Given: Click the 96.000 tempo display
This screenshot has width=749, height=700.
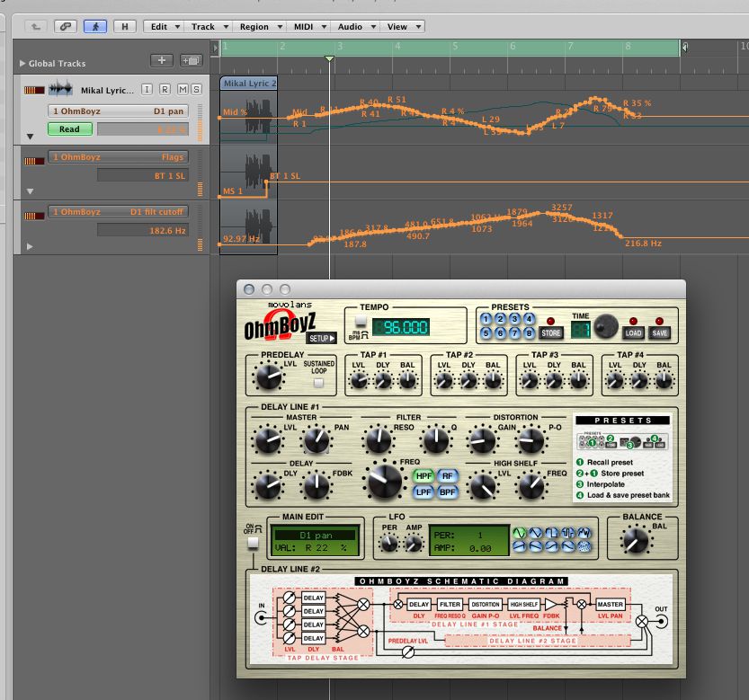Looking at the screenshot, I should pyautogui.click(x=401, y=327).
